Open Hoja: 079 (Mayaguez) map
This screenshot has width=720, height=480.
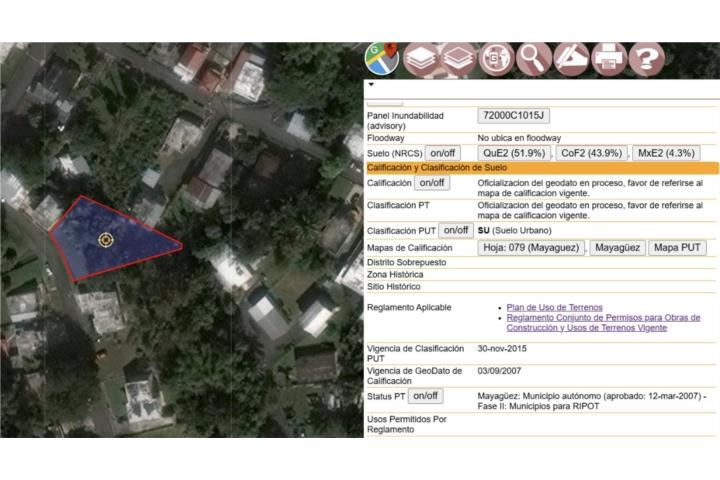click(x=529, y=247)
